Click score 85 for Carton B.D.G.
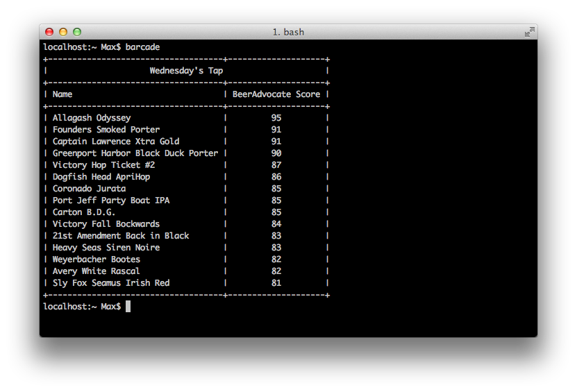Screen dimensions: 577x392 click(276, 212)
